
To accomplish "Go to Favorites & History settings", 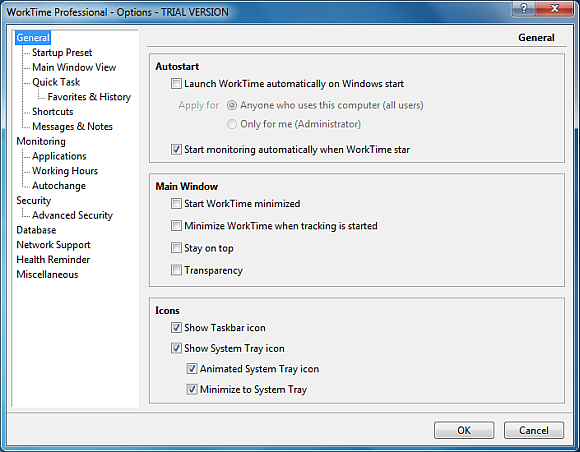I will [89, 97].
